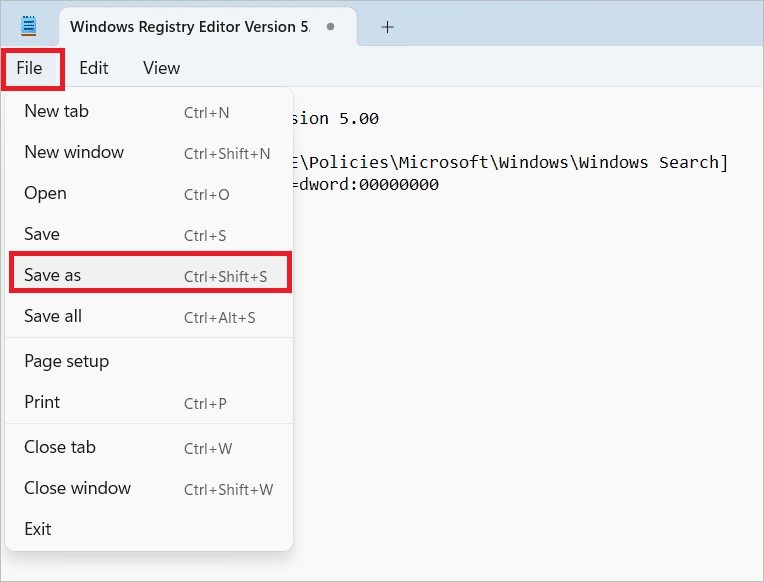This screenshot has width=764, height=582.
Task: Click the Notepad app icon in title bar
Action: [x=29, y=26]
